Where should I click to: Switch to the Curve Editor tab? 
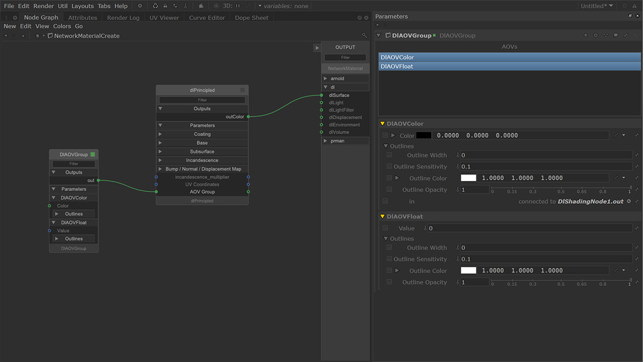(x=207, y=18)
